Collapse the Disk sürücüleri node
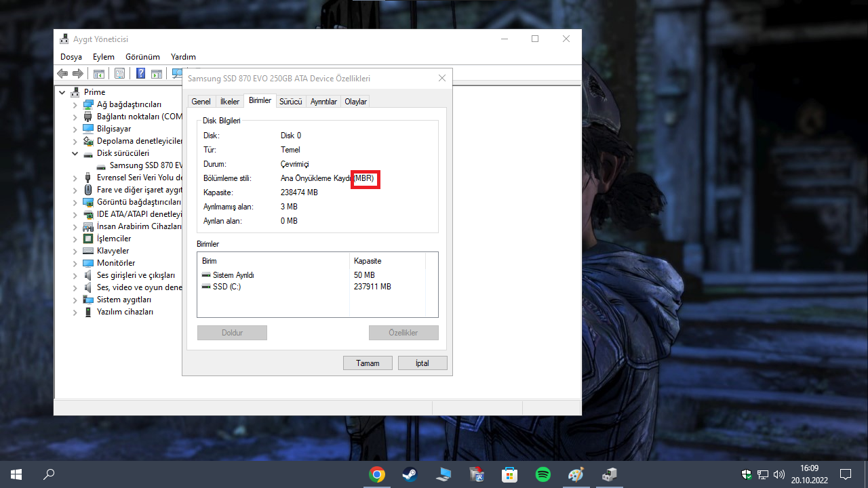 [x=75, y=153]
